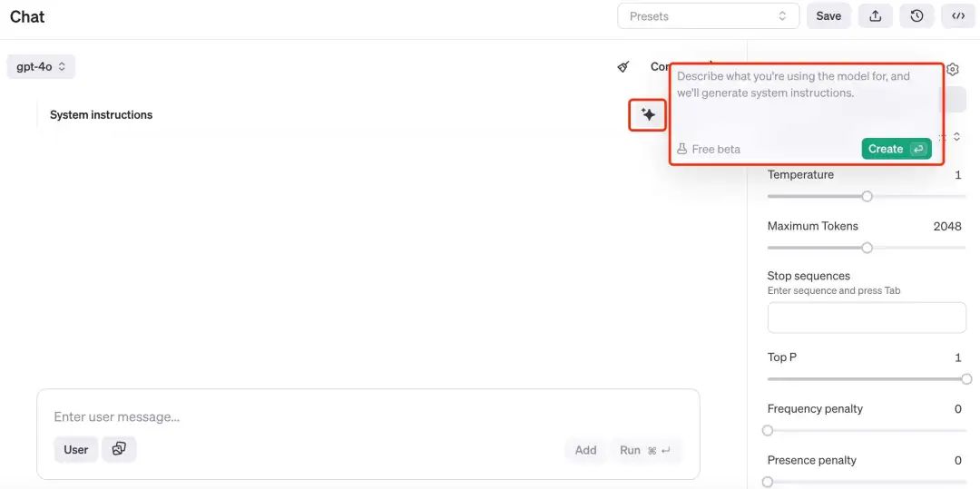Screen dimensions: 980x489
Task: Open the Presets dropdown
Action: (708, 16)
